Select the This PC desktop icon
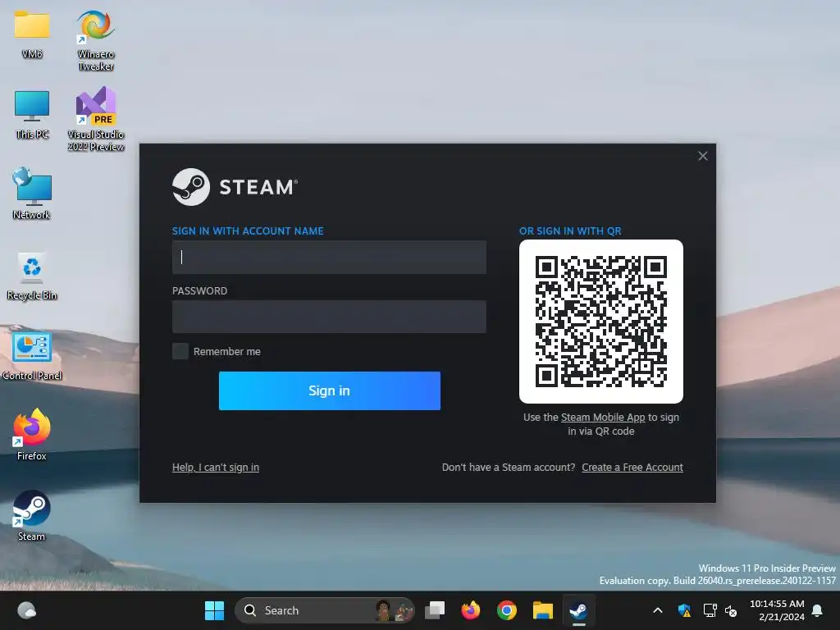The height and width of the screenshot is (630, 840). (32, 113)
